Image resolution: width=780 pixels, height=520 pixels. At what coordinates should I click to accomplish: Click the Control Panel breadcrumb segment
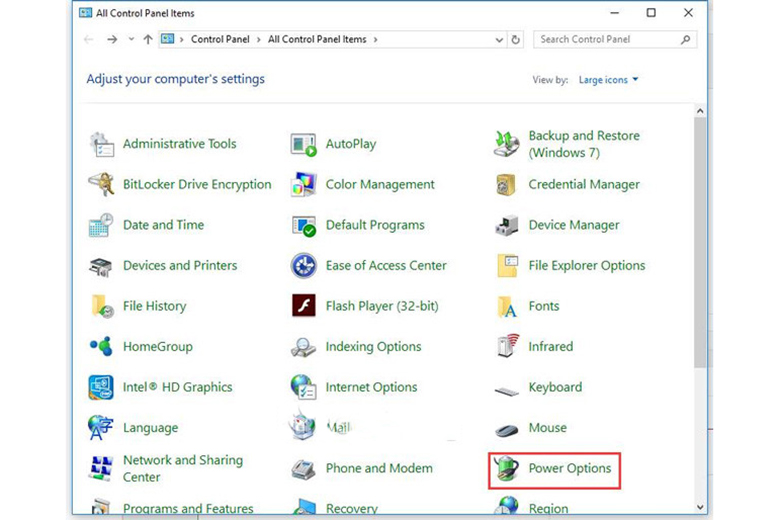[222, 40]
